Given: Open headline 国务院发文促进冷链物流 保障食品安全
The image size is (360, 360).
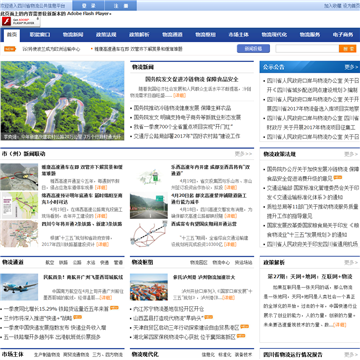Looking at the screenshot, I should tap(192, 79).
